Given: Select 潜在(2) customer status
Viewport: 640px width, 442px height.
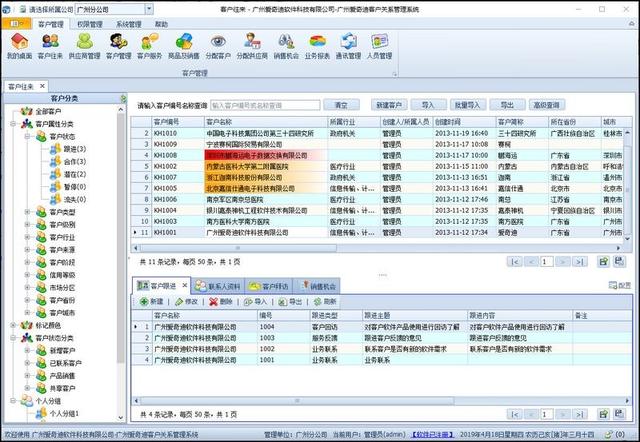Looking at the screenshot, I should pyautogui.click(x=75, y=174).
